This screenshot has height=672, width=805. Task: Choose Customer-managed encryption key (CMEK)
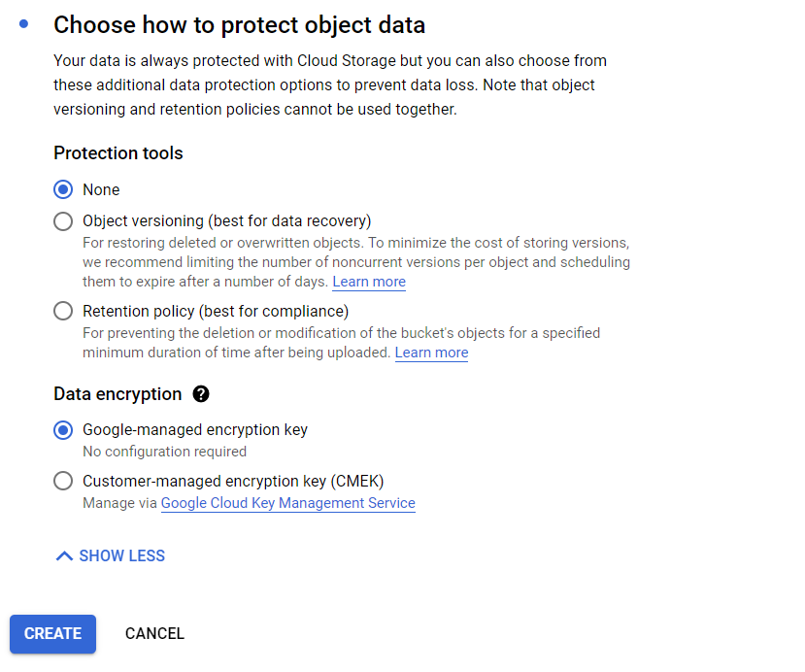tap(63, 481)
